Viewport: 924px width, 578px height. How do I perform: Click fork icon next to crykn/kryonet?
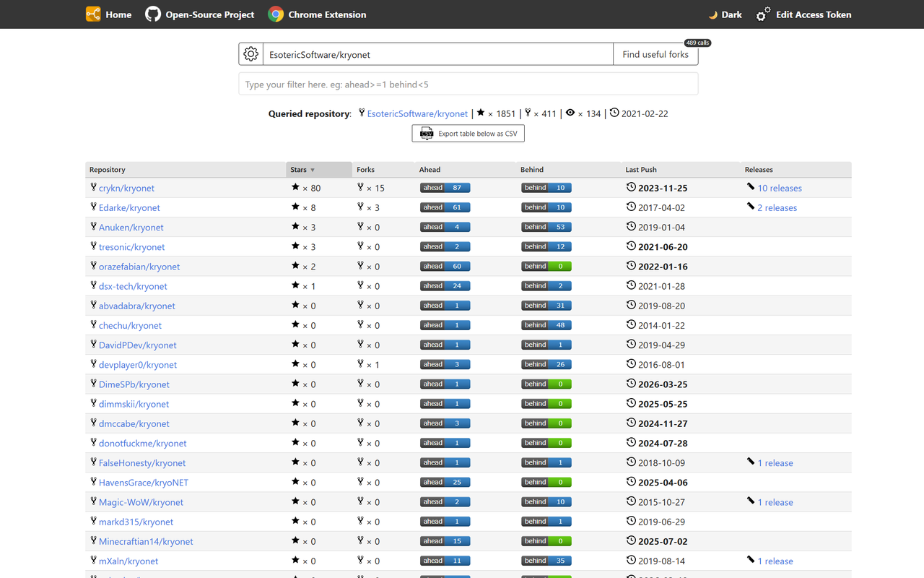(93, 187)
